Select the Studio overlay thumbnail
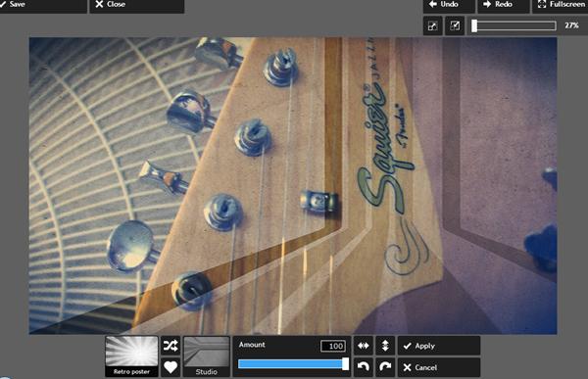Viewport: 588px width, 379px height. pos(206,356)
